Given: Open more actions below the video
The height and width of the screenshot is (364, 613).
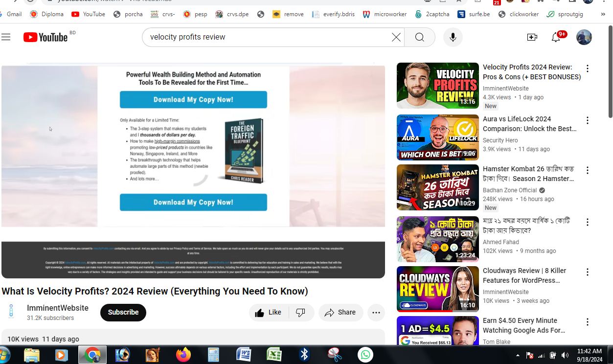Looking at the screenshot, I should [x=376, y=312].
